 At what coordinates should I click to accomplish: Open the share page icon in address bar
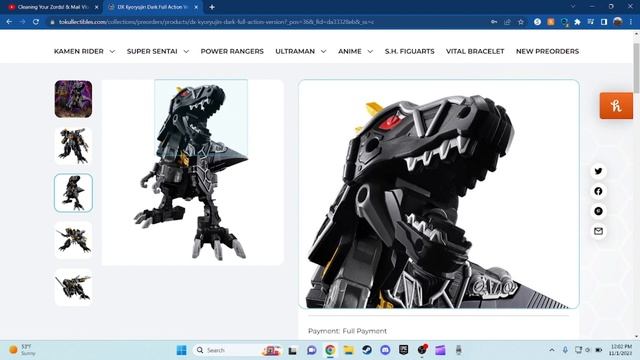507,22
